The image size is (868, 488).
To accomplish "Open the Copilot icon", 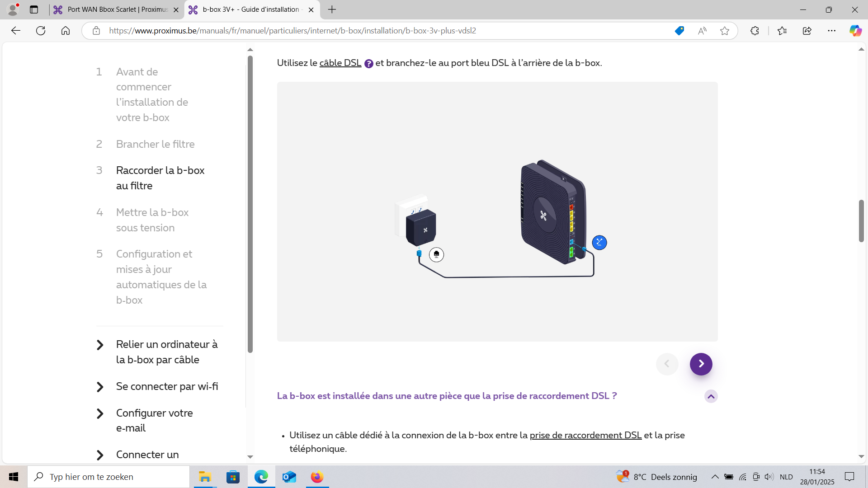I will coord(855,31).
